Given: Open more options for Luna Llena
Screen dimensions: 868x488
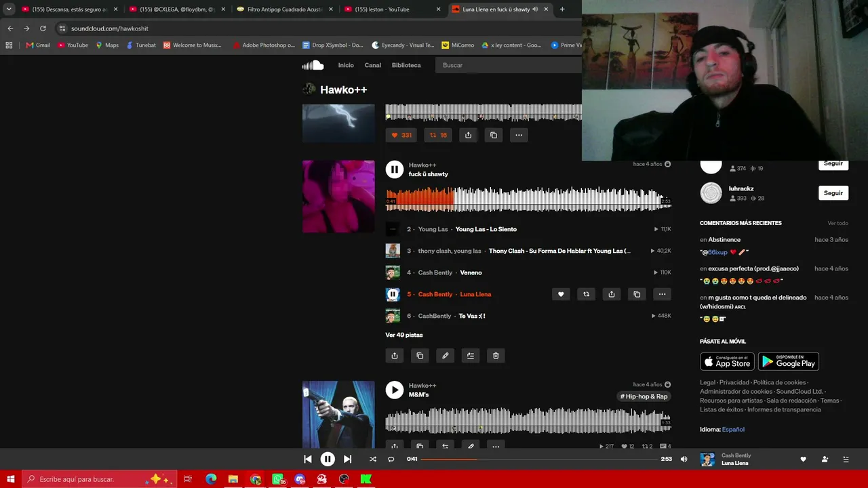Looking at the screenshot, I should (x=662, y=294).
